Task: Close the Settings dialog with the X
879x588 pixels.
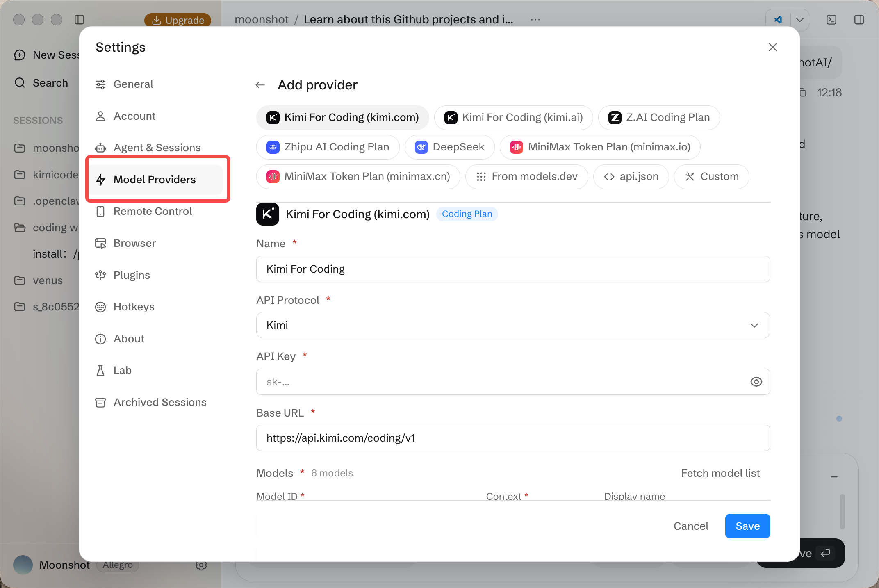Action: click(x=772, y=47)
